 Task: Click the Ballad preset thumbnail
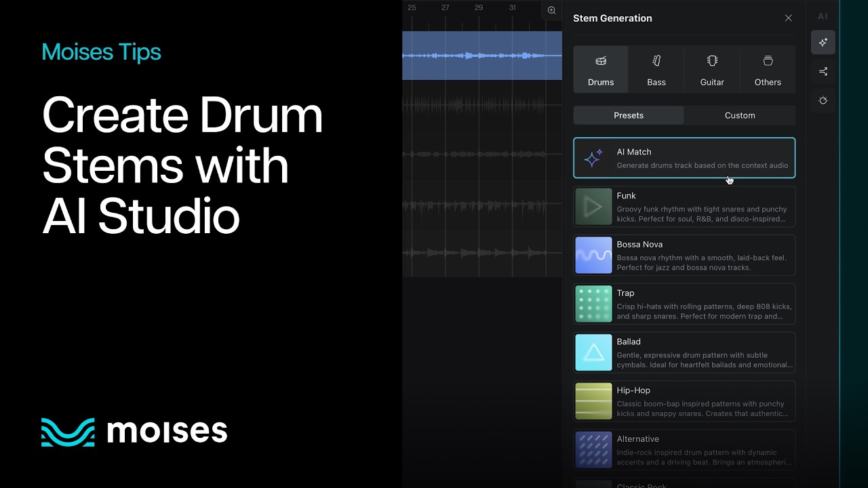pyautogui.click(x=593, y=353)
